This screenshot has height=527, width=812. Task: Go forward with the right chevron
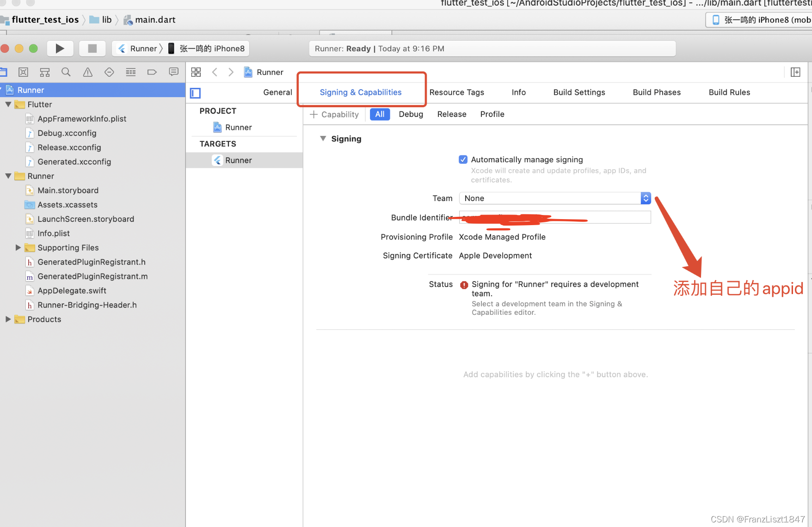pos(231,72)
